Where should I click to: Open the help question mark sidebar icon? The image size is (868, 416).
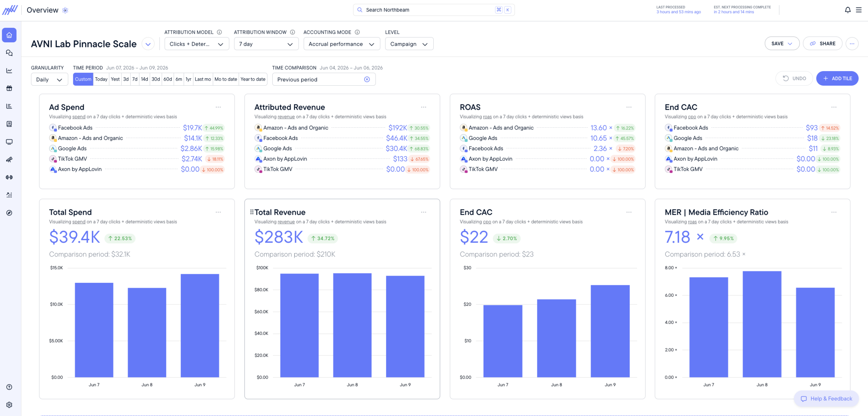9,387
